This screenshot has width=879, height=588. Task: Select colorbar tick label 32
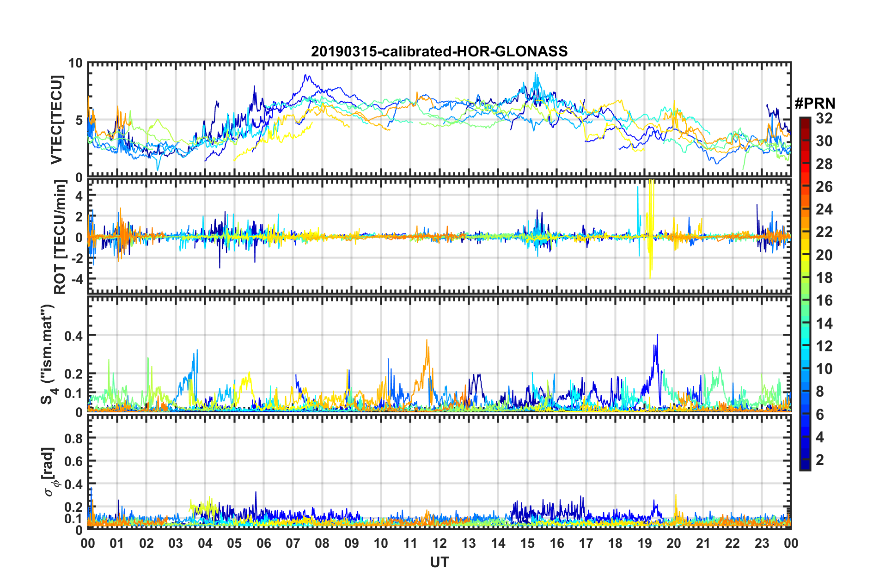click(x=824, y=118)
